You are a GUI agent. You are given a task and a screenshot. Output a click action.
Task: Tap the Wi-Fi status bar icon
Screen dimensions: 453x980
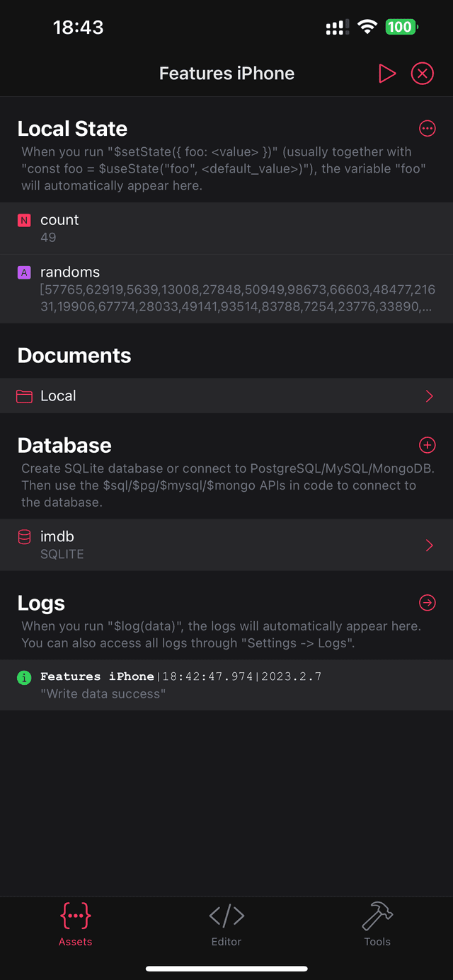point(367,27)
